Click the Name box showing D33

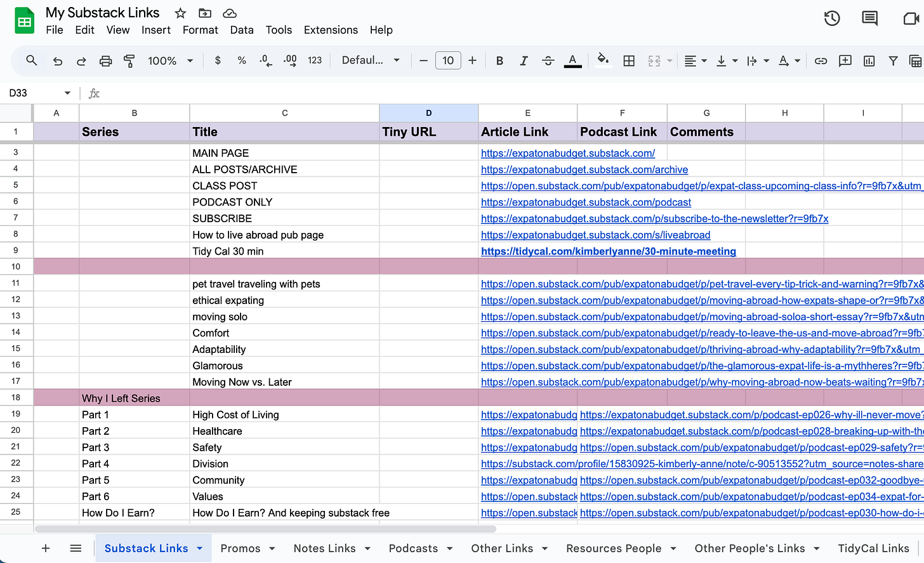point(39,93)
